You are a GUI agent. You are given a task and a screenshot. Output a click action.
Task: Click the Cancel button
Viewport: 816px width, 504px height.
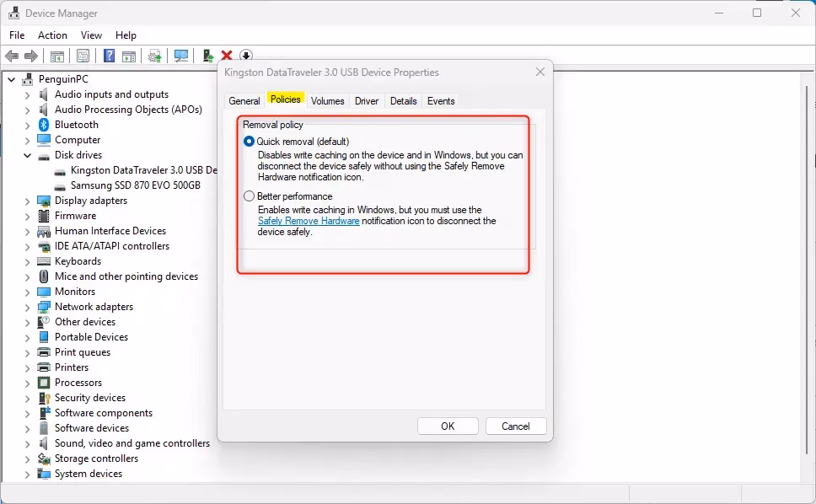click(515, 426)
